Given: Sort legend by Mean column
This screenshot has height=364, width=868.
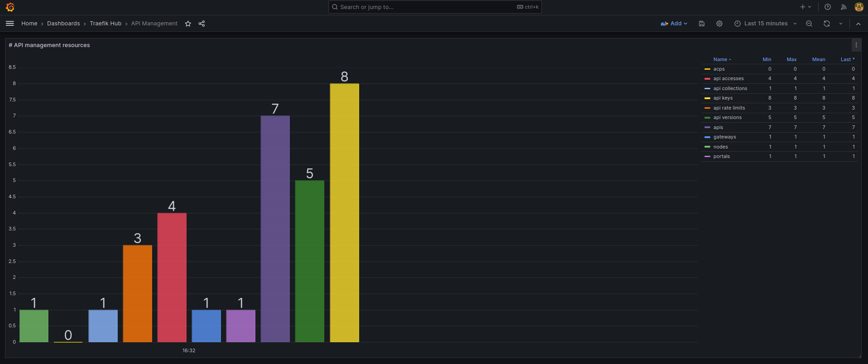Looking at the screenshot, I should click(819, 59).
